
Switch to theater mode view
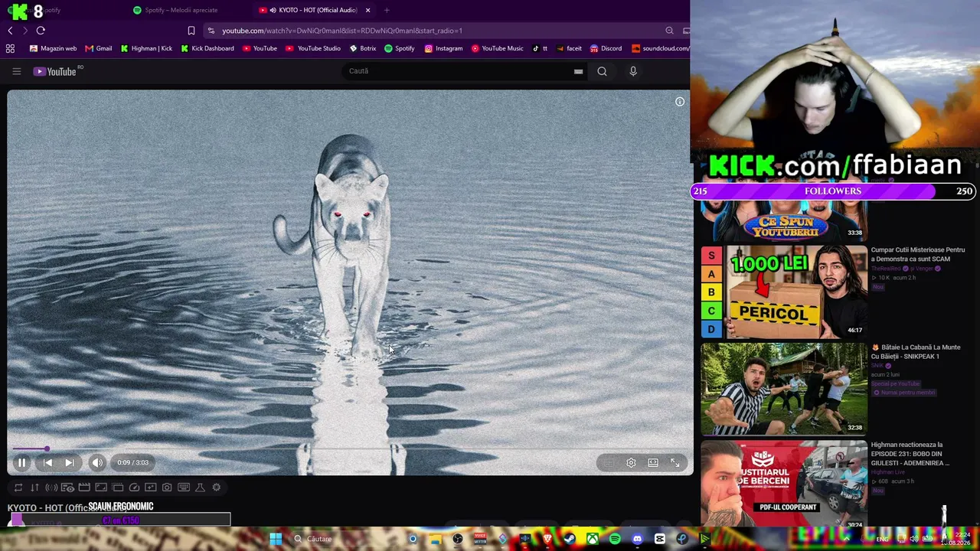(x=653, y=462)
